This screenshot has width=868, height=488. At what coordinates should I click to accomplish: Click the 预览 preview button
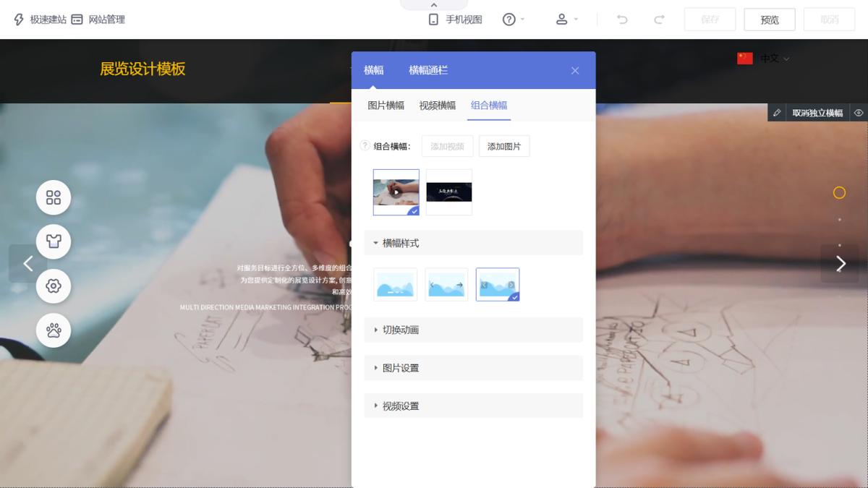(x=770, y=20)
